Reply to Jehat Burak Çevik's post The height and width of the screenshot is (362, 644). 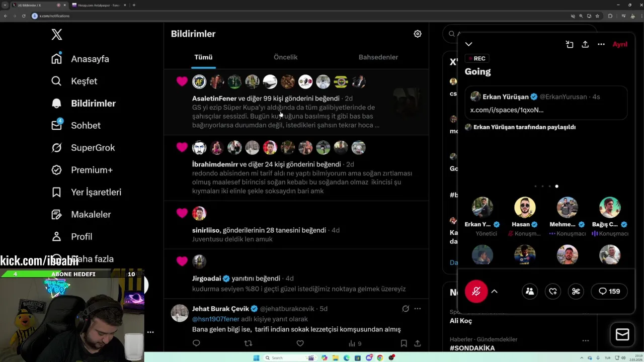pos(196,343)
